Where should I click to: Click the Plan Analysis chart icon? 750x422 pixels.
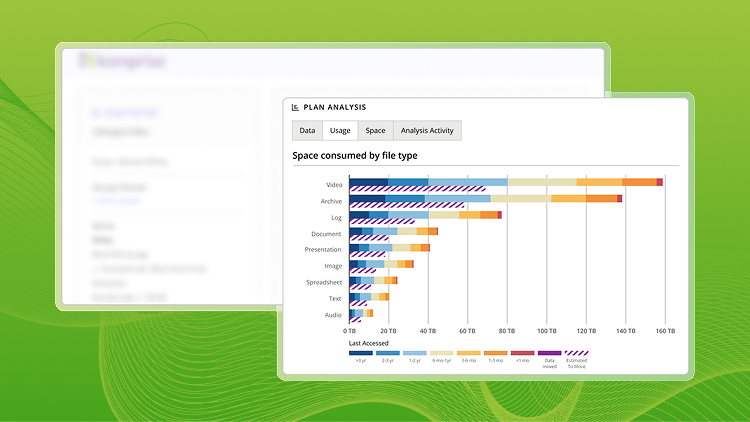(x=296, y=108)
